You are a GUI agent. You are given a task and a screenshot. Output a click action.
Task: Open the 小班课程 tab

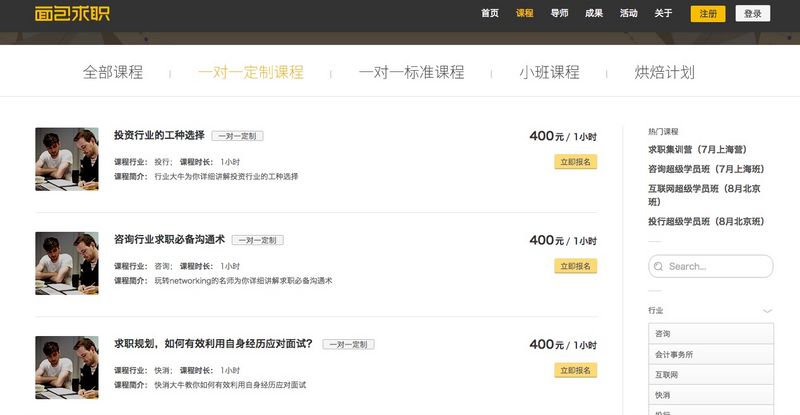[549, 73]
